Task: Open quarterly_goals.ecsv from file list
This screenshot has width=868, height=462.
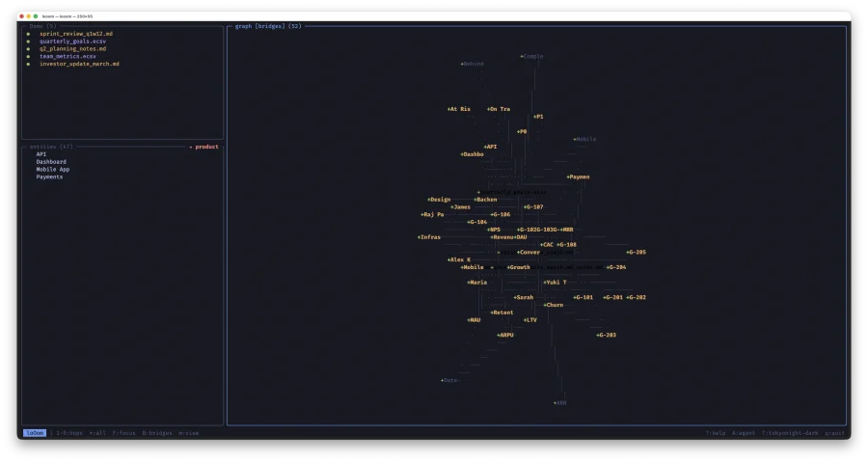Action: (70, 41)
